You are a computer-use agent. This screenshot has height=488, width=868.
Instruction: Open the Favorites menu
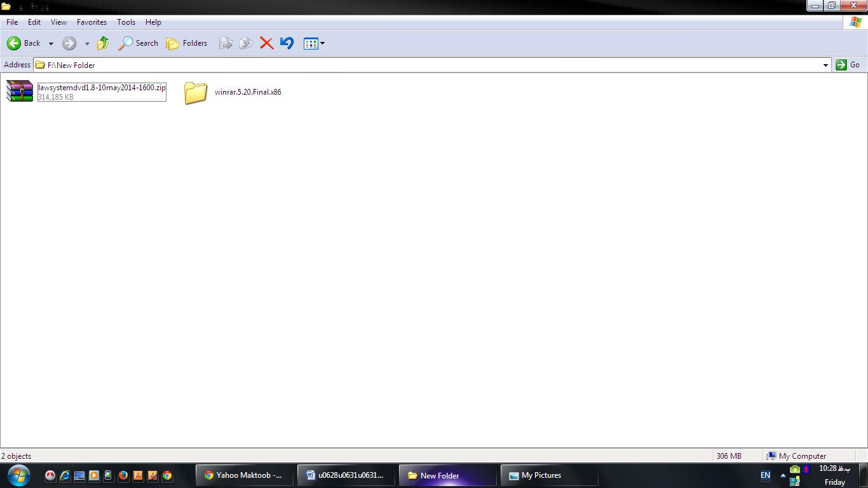tap(92, 22)
